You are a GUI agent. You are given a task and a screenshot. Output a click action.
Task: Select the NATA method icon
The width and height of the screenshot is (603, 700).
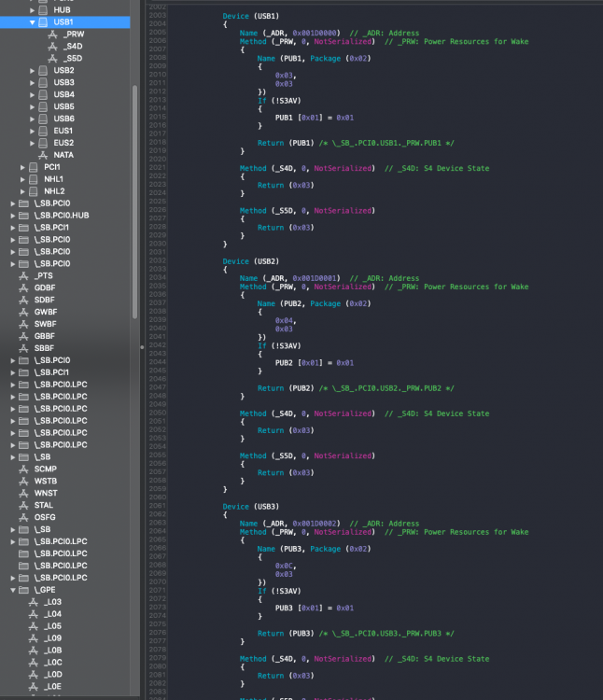pos(43,155)
